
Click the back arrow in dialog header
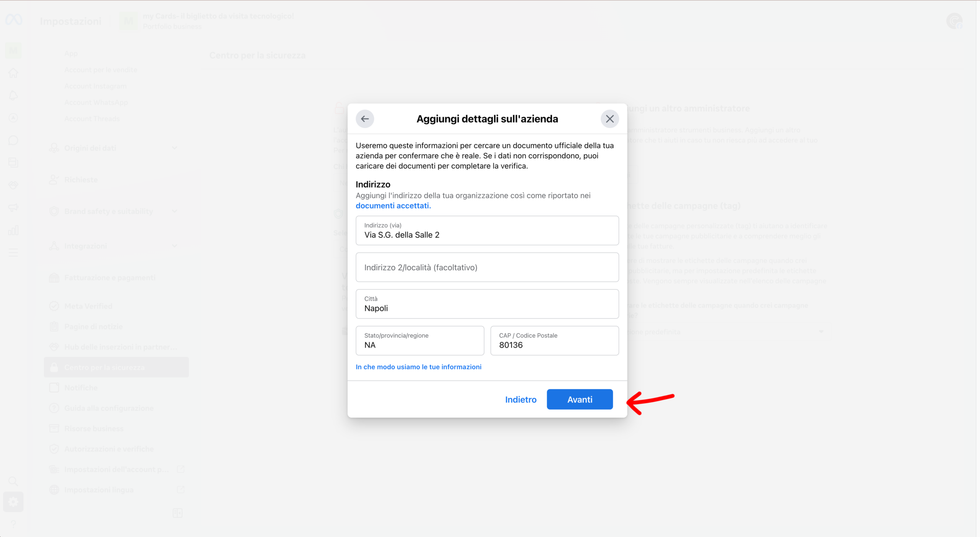click(x=364, y=119)
